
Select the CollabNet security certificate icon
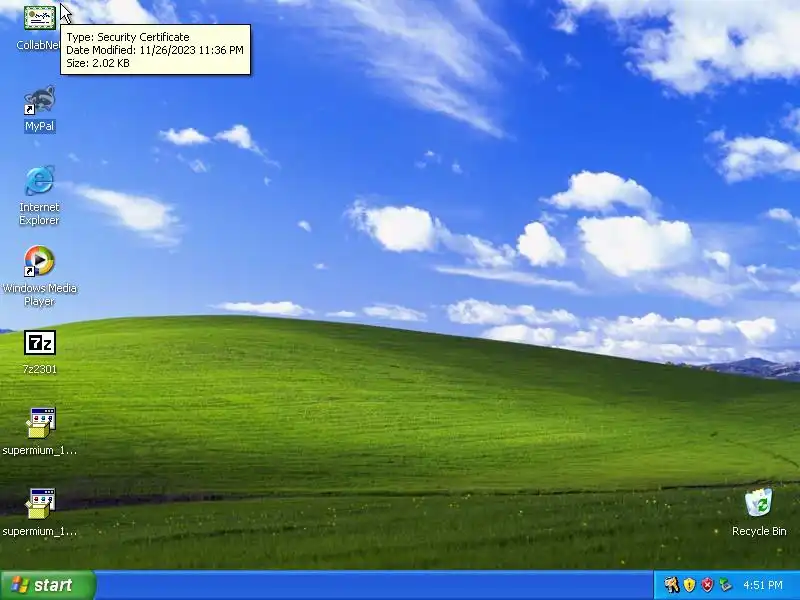click(39, 18)
